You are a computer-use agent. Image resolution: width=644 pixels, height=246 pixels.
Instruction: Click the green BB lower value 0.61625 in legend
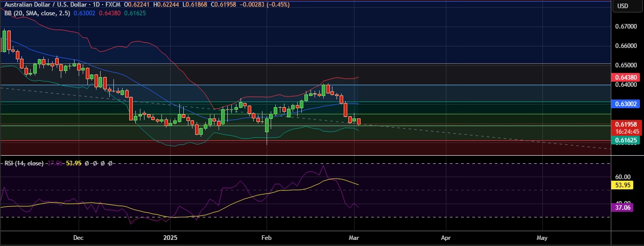(136, 13)
